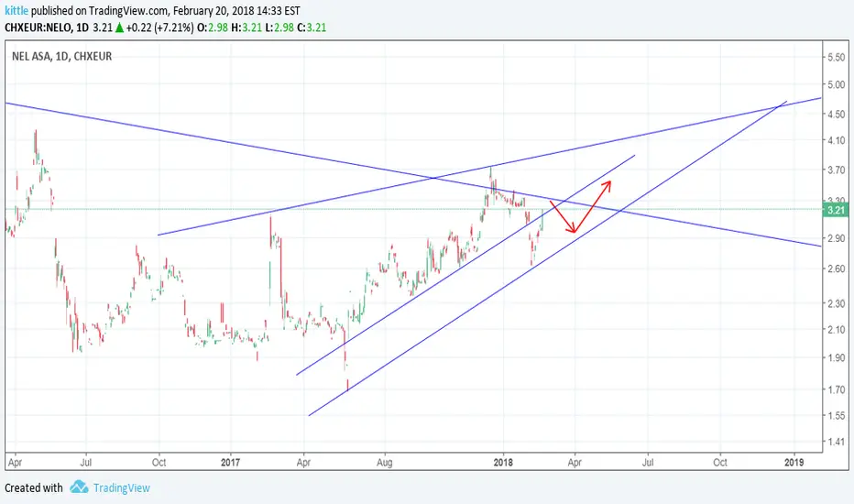Click the C:3.21 close value in header
The height and width of the screenshot is (504, 854).
312,27
